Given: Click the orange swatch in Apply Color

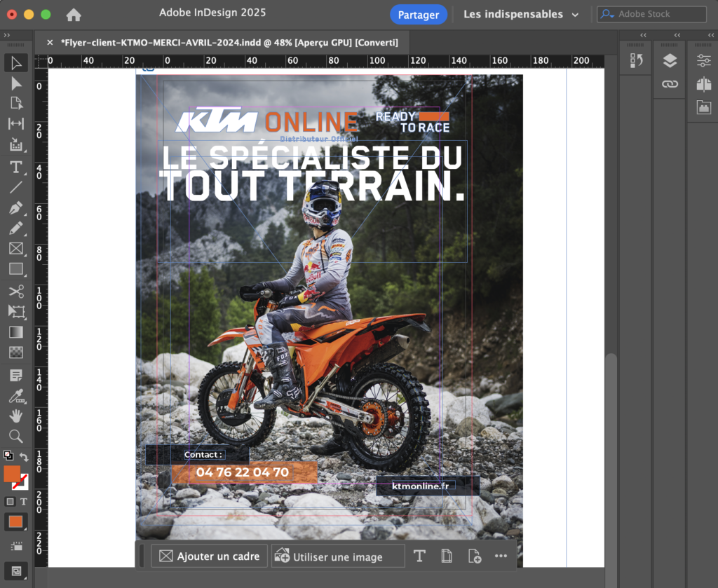Looking at the screenshot, I should click(15, 521).
